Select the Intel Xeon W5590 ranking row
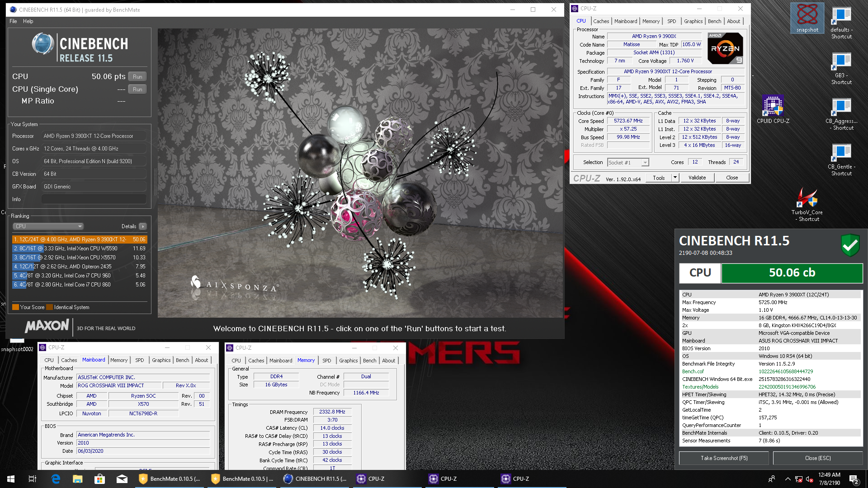This screenshot has width=868, height=488. click(x=80, y=249)
